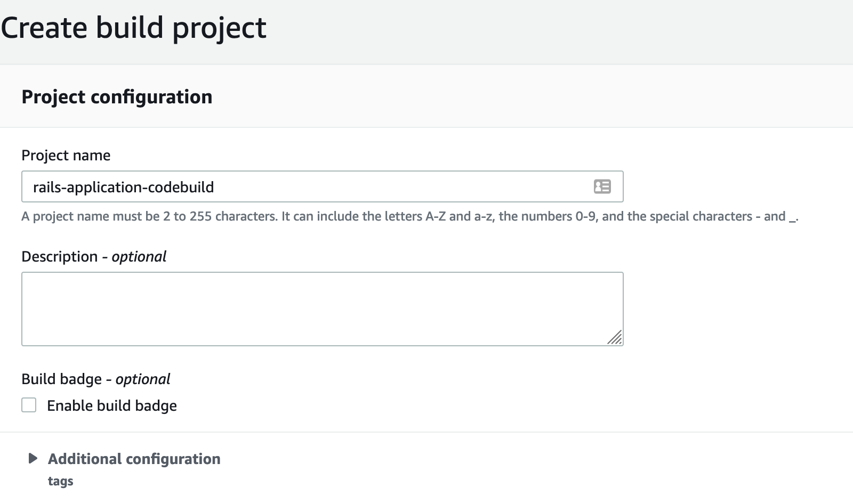This screenshot has height=504, width=853.
Task: Click the word 'optional' beside Build badge
Action: [143, 379]
